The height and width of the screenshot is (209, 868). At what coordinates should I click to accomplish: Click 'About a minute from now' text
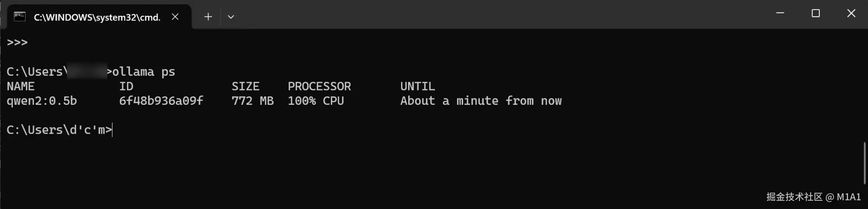click(481, 101)
